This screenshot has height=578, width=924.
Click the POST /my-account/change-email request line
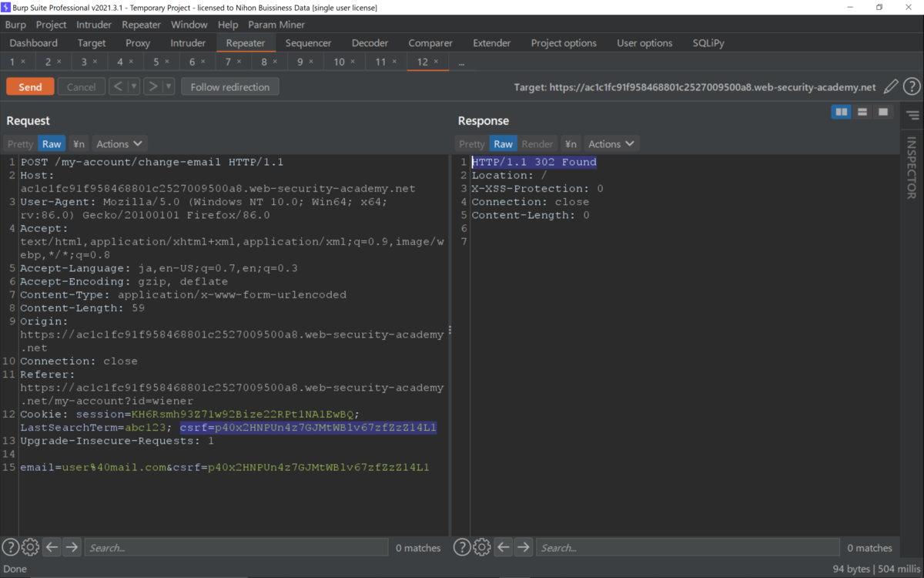click(152, 162)
